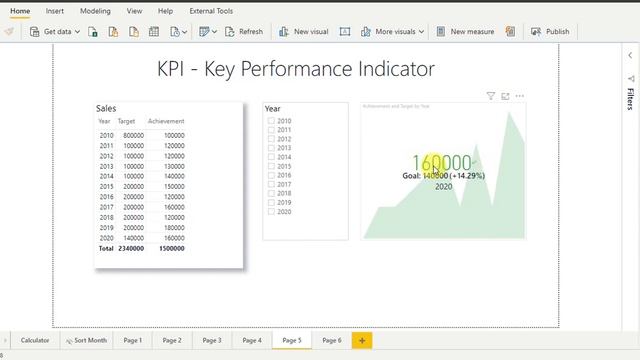Switch to the Page 3 tab
Screen dimensions: 640x360
click(212, 340)
